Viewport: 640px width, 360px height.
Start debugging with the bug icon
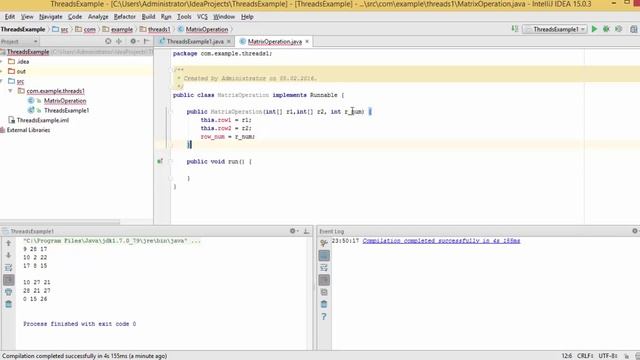(x=606, y=29)
